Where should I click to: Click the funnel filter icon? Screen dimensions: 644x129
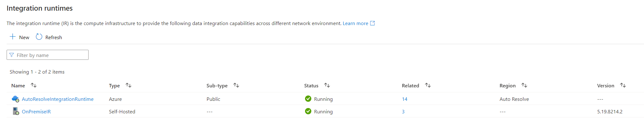(x=12, y=55)
